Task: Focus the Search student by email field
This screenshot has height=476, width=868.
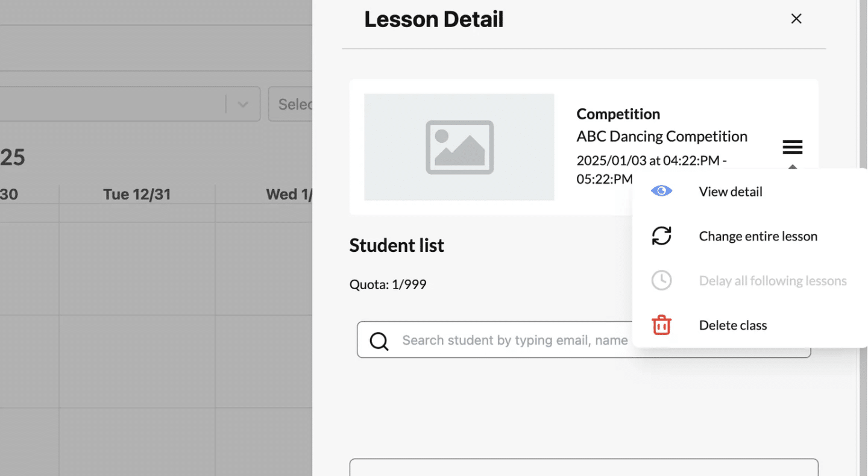Action: [x=512, y=340]
